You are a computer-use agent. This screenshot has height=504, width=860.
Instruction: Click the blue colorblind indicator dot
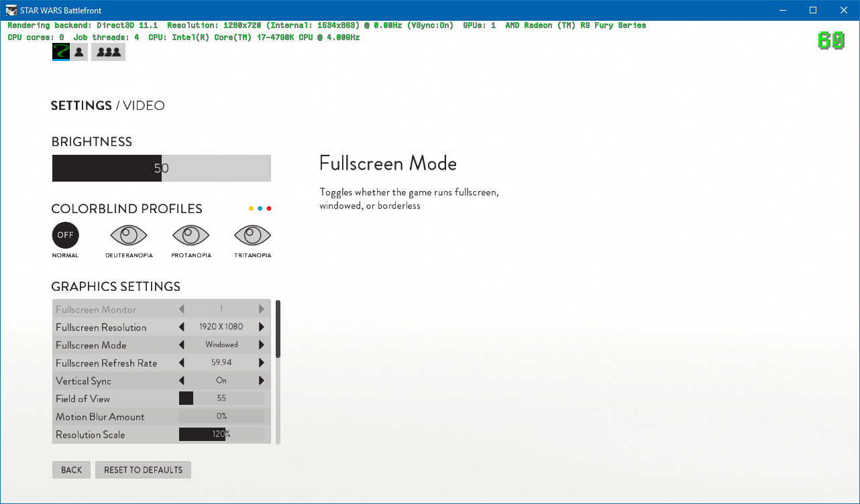[260, 208]
